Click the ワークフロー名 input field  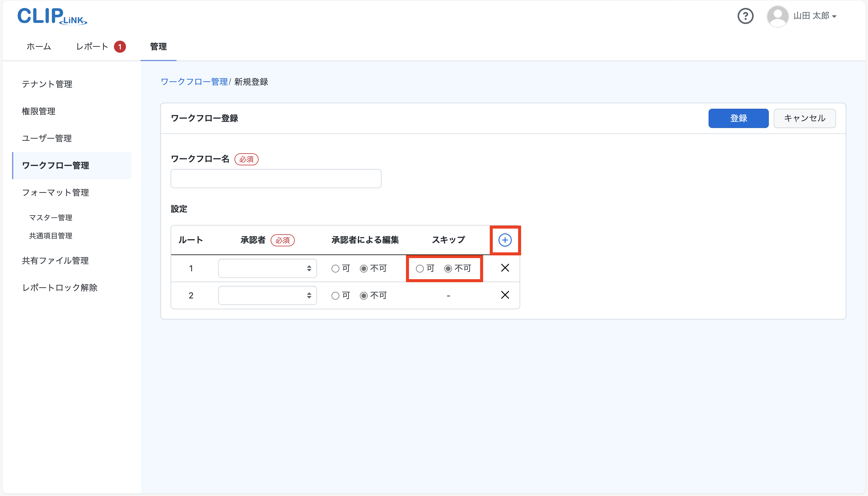[x=275, y=178]
